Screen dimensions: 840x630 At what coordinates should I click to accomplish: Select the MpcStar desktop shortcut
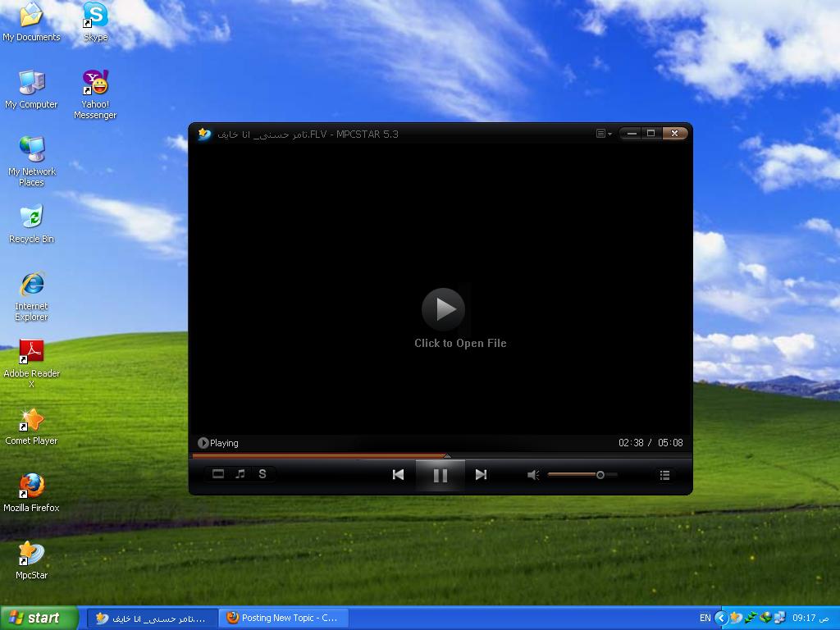tap(32, 561)
